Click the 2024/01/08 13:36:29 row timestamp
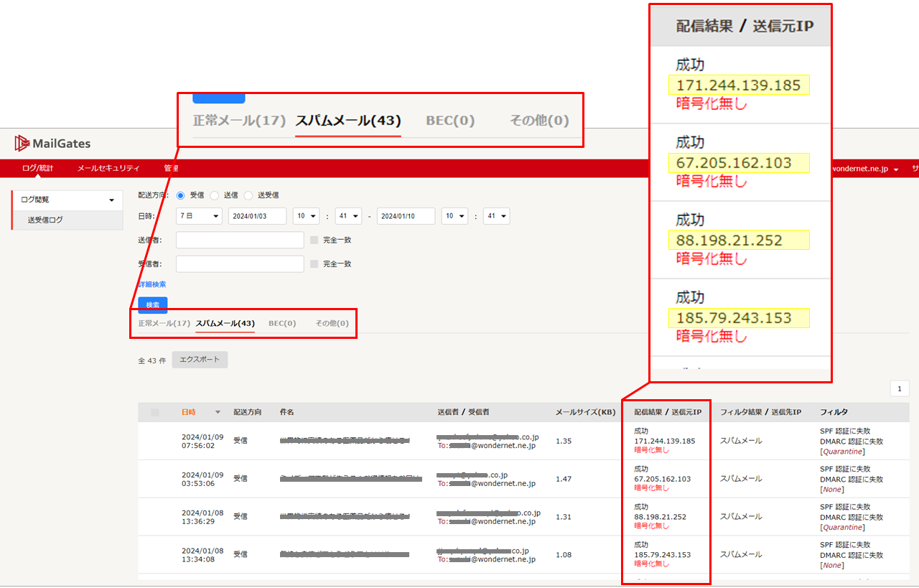The image size is (919, 588). 202,516
